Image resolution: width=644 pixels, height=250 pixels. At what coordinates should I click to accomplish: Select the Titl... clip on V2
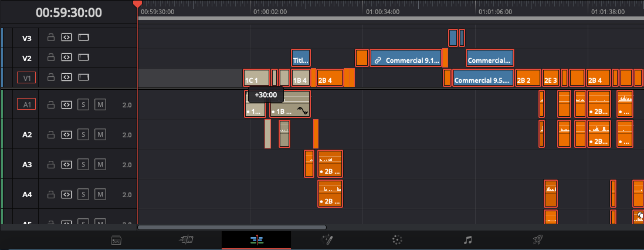[x=301, y=58]
